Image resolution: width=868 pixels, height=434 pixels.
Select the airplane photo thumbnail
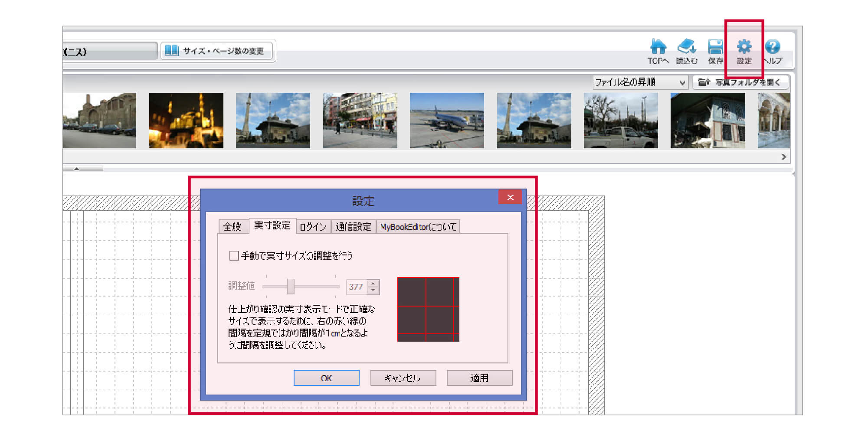(x=447, y=121)
